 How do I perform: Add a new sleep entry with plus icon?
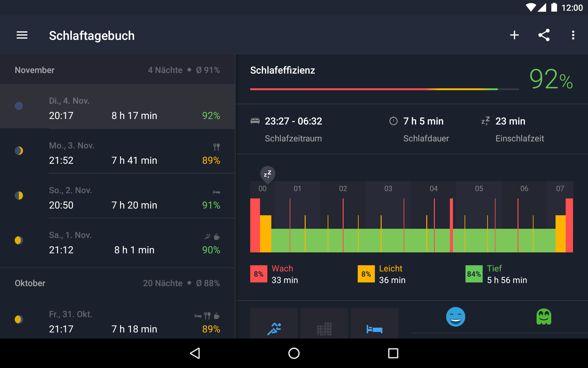(x=514, y=35)
